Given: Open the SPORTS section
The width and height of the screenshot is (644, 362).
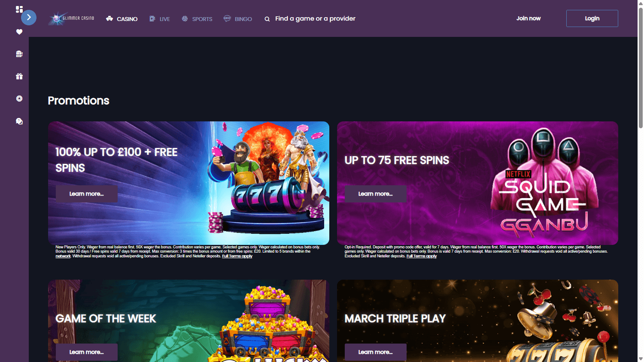Looking at the screenshot, I should point(201,18).
